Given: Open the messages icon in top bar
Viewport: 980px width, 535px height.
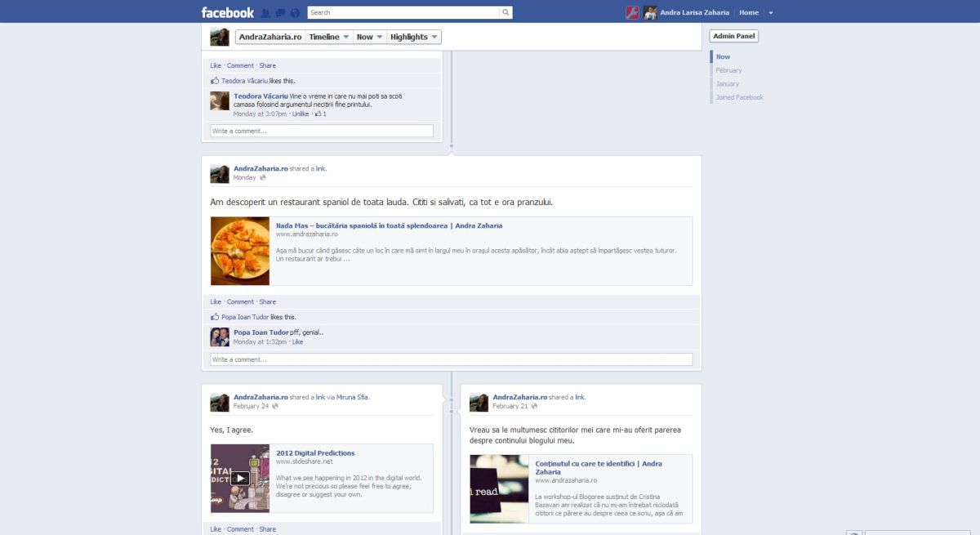Looking at the screenshot, I should click(x=280, y=13).
